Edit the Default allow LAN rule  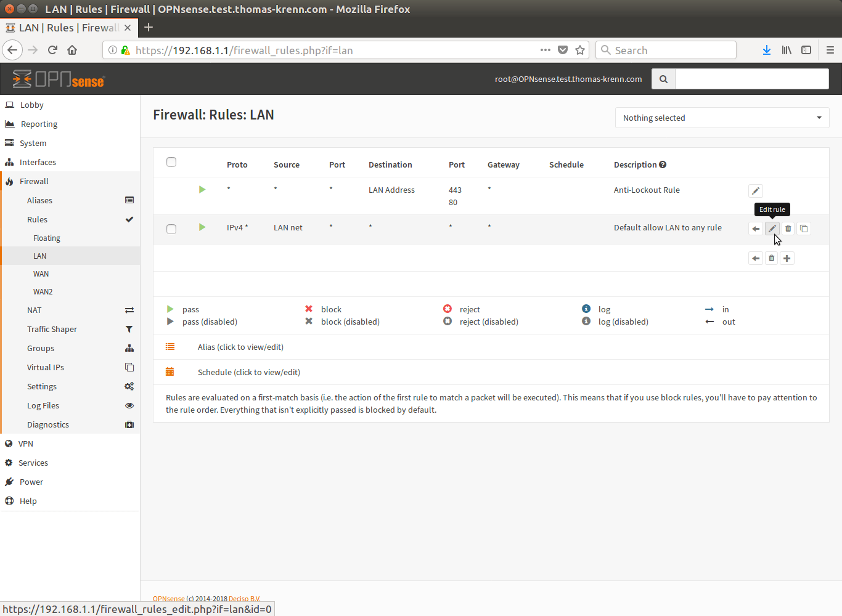(x=772, y=229)
